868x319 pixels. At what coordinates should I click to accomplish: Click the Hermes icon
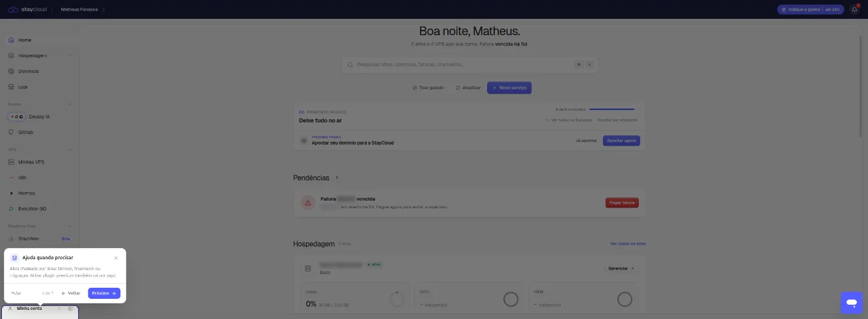pos(11,193)
